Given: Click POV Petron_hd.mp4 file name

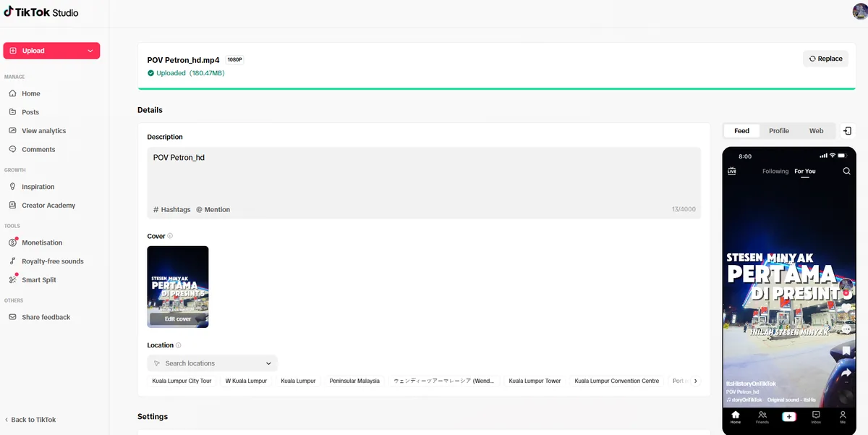Looking at the screenshot, I should point(183,60).
